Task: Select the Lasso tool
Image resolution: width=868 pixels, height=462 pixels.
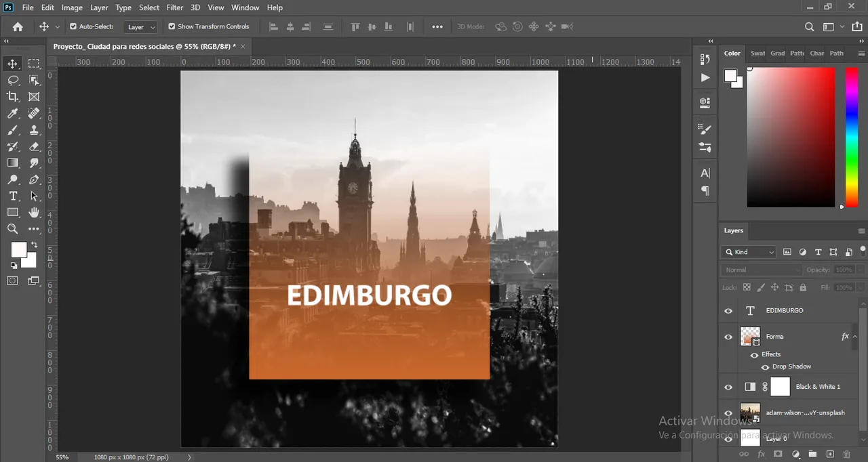Action: 13,80
